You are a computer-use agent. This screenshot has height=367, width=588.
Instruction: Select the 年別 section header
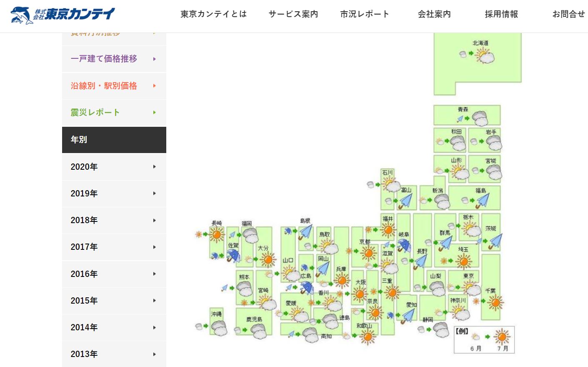click(114, 140)
